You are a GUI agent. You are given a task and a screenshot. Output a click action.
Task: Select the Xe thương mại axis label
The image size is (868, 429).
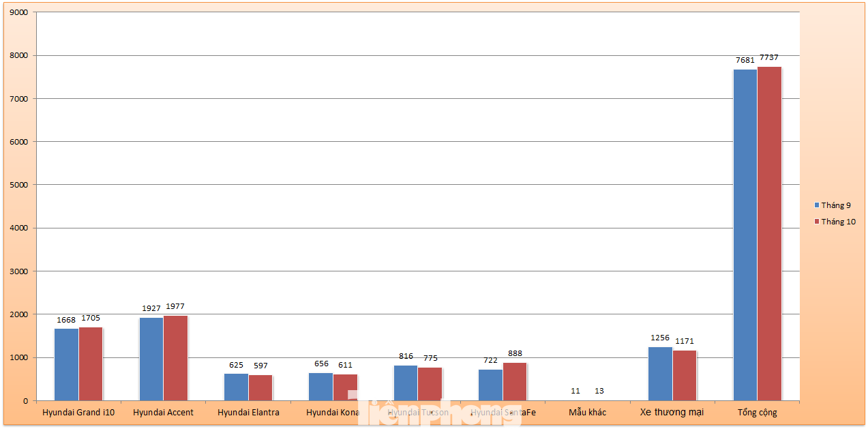672,413
